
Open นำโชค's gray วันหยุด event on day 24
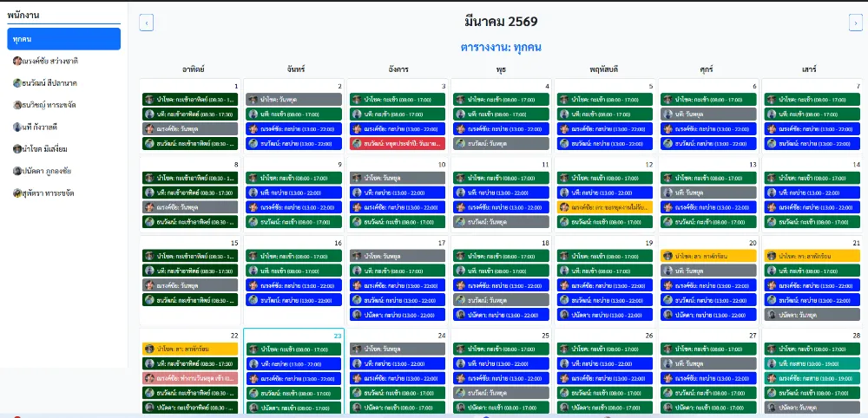(397, 349)
